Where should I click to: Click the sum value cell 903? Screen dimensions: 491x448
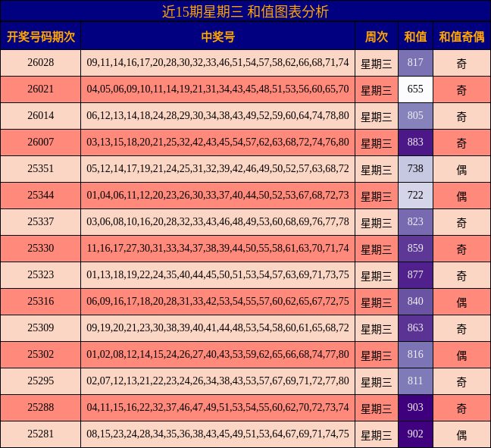[415, 408]
